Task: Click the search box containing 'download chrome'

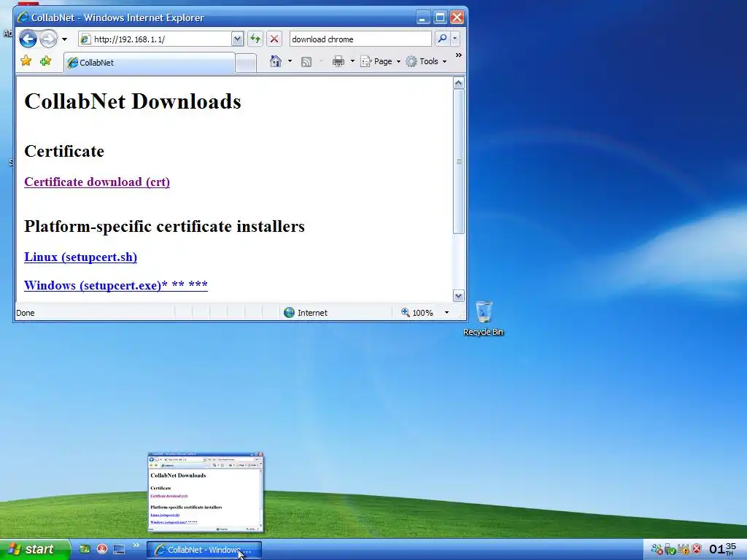Action: point(360,39)
